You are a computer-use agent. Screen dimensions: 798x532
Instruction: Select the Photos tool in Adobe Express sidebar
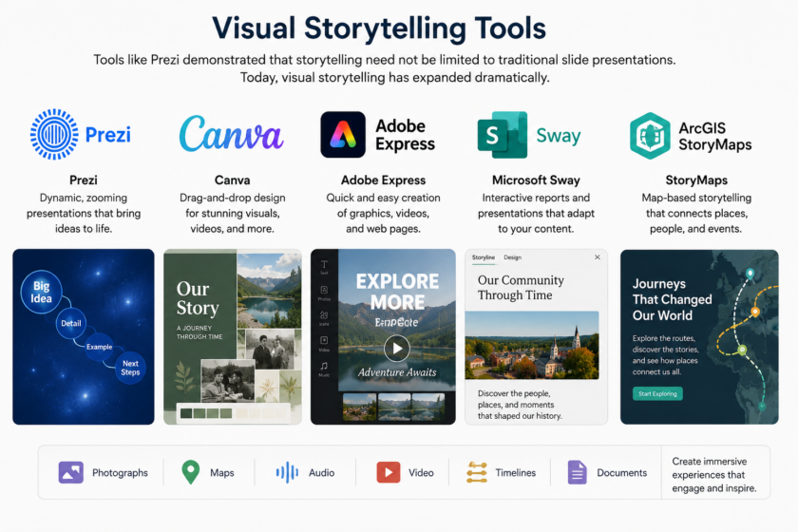[324, 293]
